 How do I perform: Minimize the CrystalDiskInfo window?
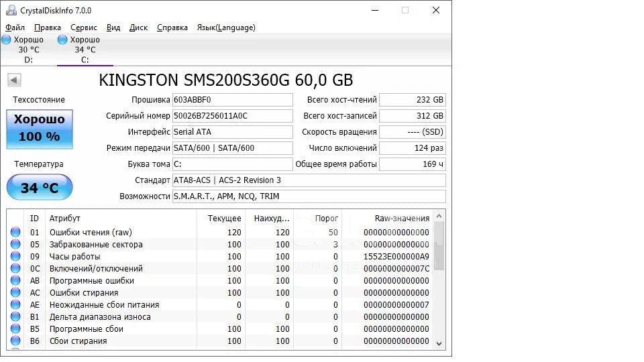click(x=375, y=10)
